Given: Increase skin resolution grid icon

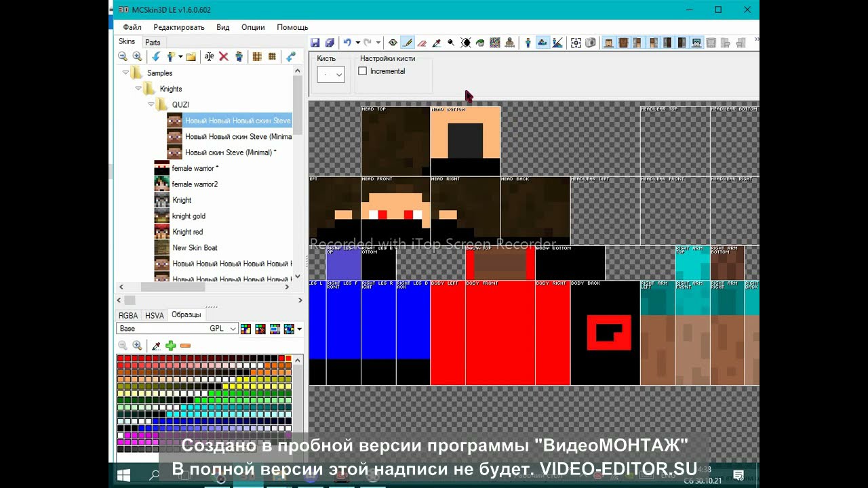Looking at the screenshot, I should pyautogui.click(x=272, y=57).
